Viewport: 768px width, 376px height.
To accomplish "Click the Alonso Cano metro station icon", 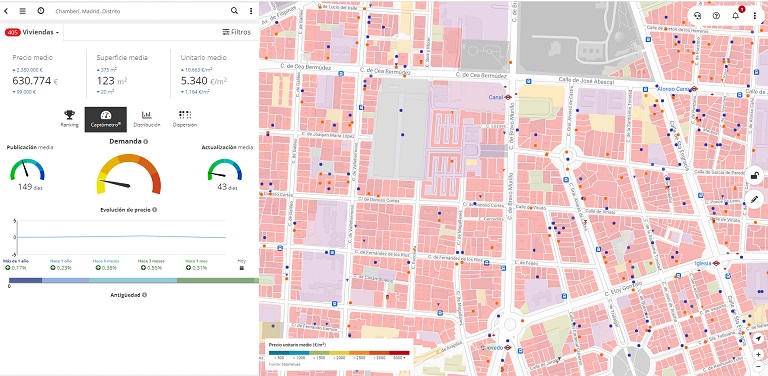I will (x=694, y=89).
